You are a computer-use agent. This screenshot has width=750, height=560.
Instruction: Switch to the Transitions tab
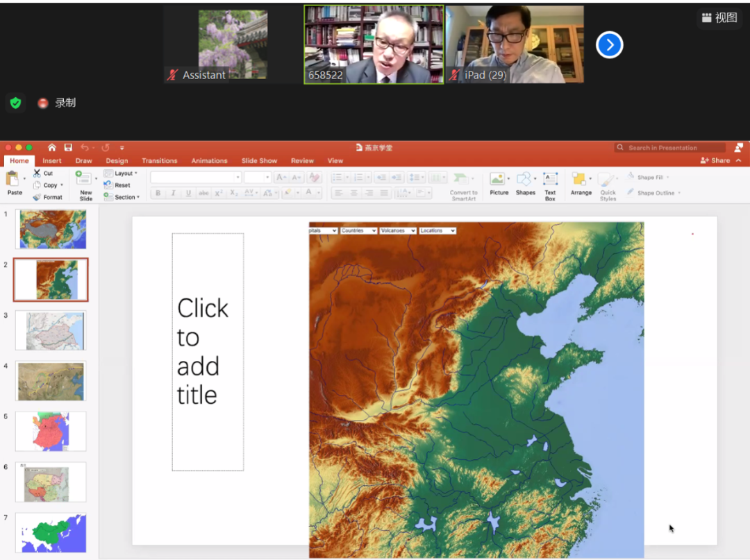click(159, 161)
